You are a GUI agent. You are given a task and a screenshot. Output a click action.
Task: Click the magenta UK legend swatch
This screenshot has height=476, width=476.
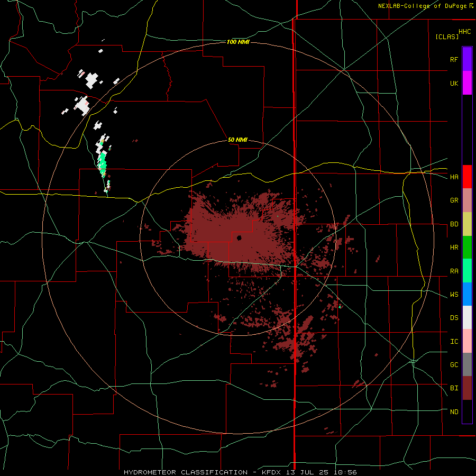(467, 83)
